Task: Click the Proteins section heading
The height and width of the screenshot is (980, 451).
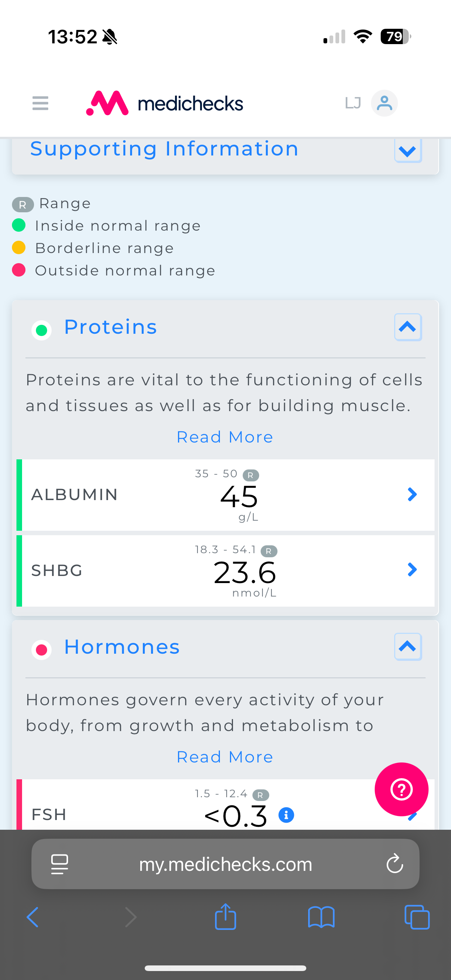Action: pos(110,327)
